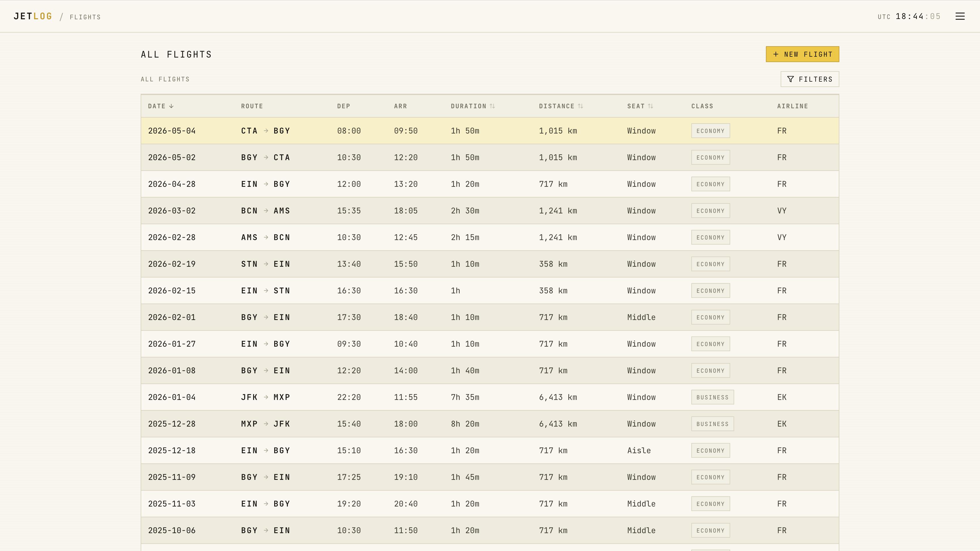This screenshot has height=551, width=980.
Task: Click the Route column header
Action: point(252,106)
